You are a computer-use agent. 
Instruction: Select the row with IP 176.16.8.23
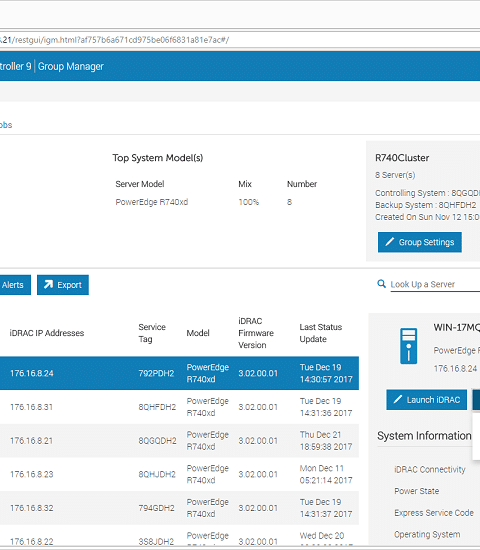coord(179,474)
